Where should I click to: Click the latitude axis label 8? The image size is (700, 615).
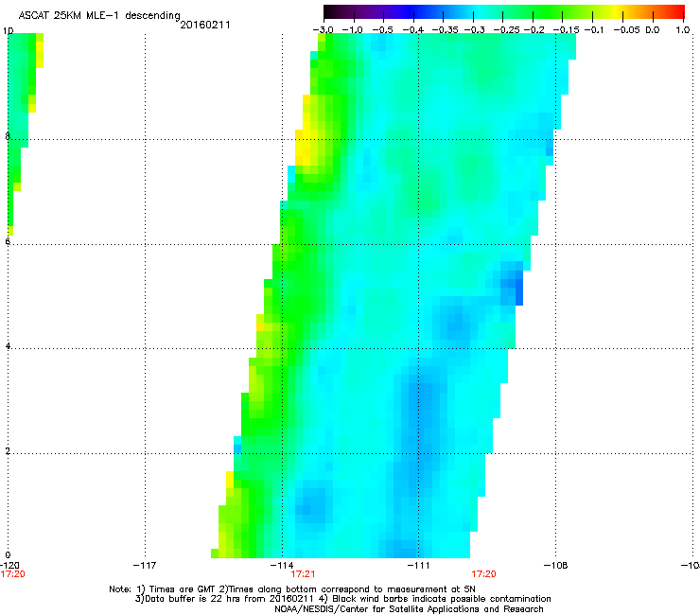[x=8, y=136]
